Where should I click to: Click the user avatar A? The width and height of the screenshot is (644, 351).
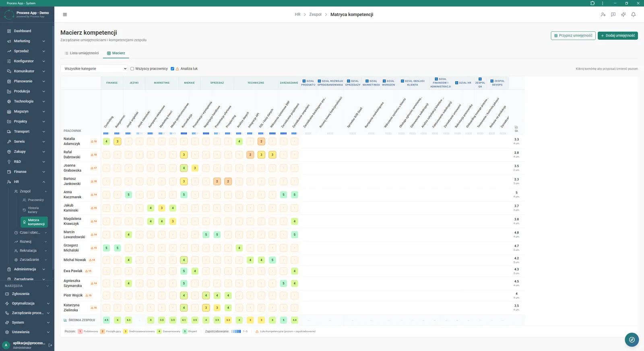pyautogui.click(x=6, y=345)
